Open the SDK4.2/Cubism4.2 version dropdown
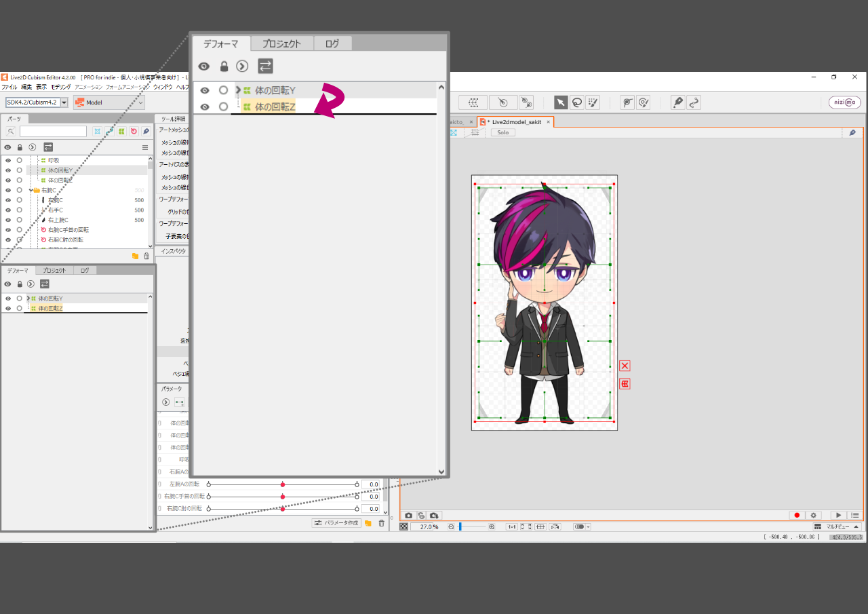Viewport: 868px width, 614px height. (37, 102)
